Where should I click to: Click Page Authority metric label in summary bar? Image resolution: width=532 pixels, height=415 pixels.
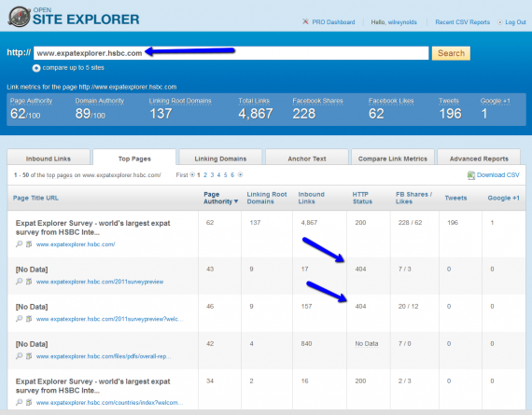[31, 101]
